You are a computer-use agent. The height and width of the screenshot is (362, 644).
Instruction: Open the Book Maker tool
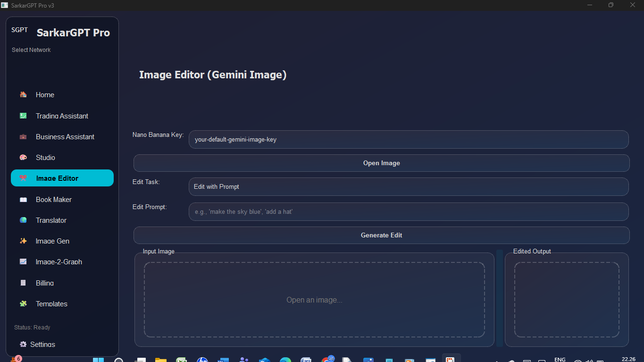point(62,200)
